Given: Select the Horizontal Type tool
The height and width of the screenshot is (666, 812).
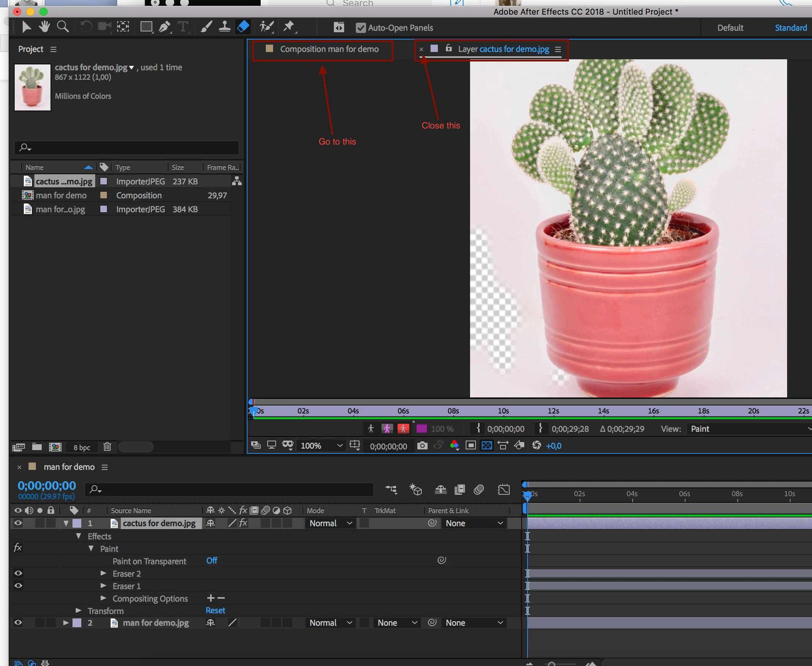Looking at the screenshot, I should tap(183, 27).
